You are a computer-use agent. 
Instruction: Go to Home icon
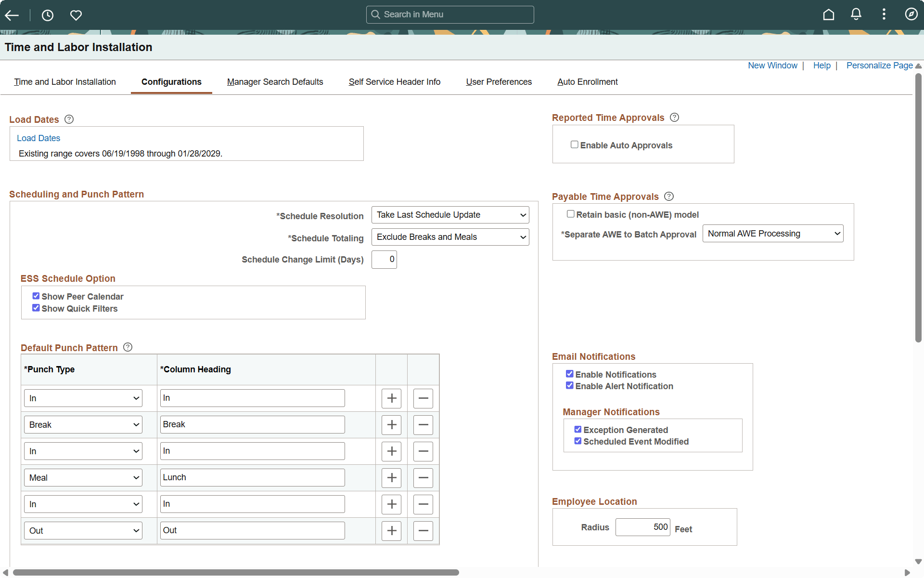828,14
